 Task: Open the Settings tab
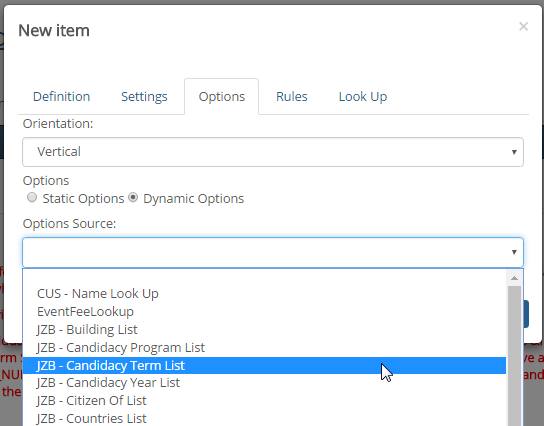pos(144,96)
